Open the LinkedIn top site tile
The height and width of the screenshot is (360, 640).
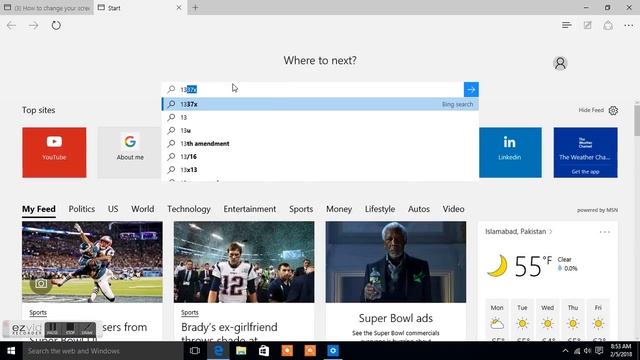(x=510, y=152)
